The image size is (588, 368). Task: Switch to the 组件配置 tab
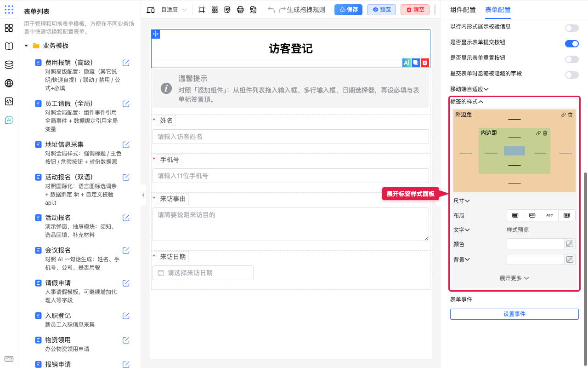(x=463, y=10)
